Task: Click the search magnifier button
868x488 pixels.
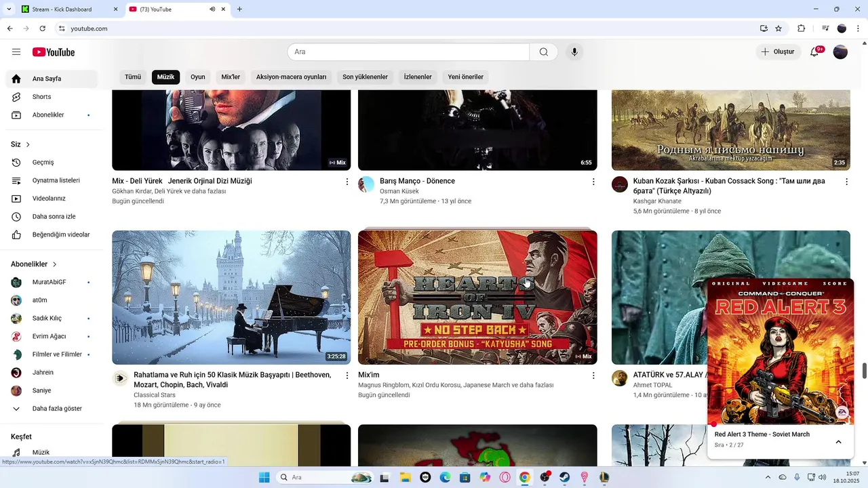Action: 544,52
